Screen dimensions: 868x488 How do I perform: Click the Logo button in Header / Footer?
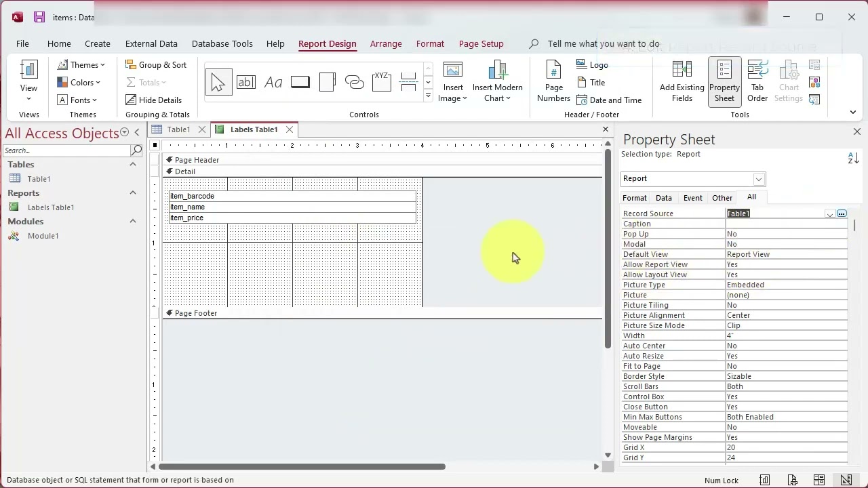(x=593, y=65)
